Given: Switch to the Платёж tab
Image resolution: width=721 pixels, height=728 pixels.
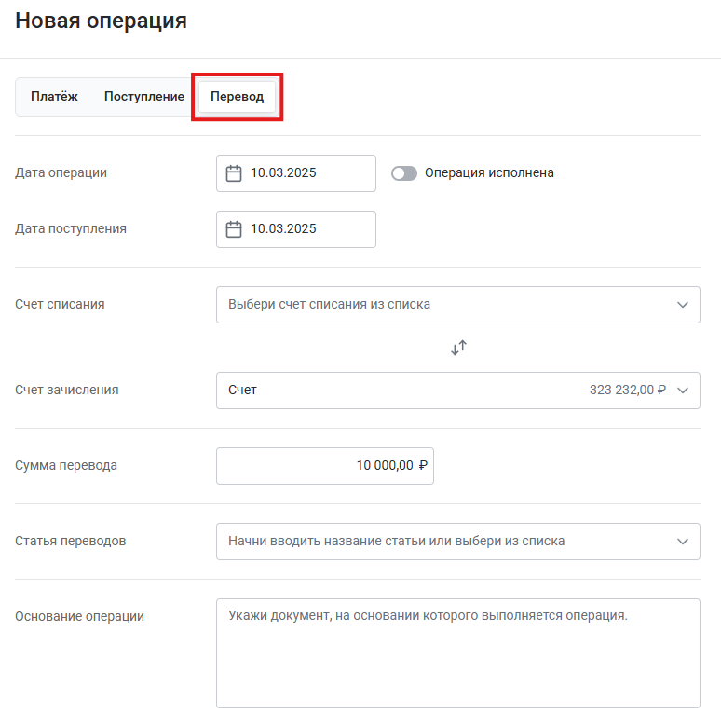Looking at the screenshot, I should coord(54,97).
